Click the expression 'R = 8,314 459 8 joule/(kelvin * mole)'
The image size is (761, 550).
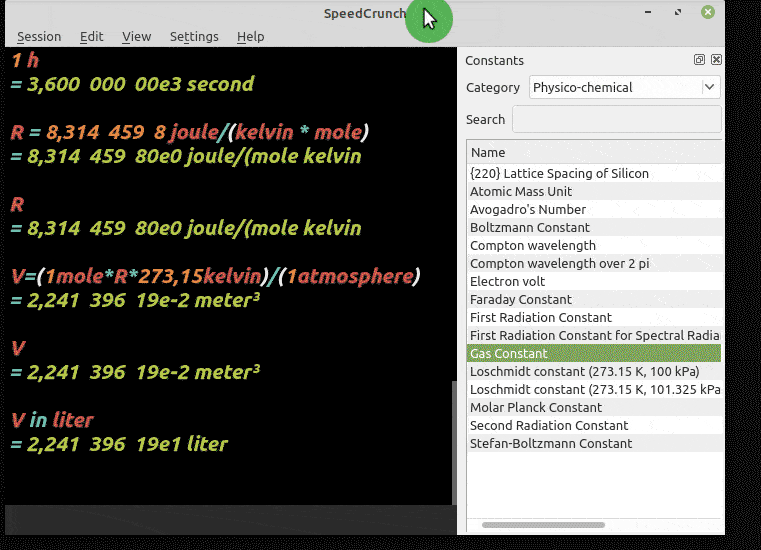pyautogui.click(x=190, y=133)
